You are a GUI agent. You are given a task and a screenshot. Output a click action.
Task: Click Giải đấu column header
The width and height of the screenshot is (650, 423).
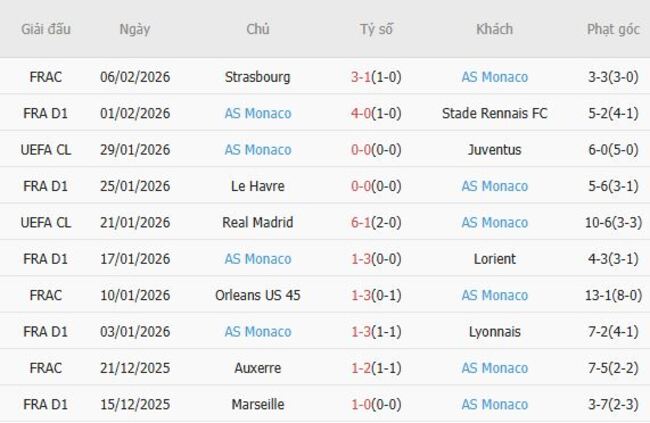[x=46, y=29]
